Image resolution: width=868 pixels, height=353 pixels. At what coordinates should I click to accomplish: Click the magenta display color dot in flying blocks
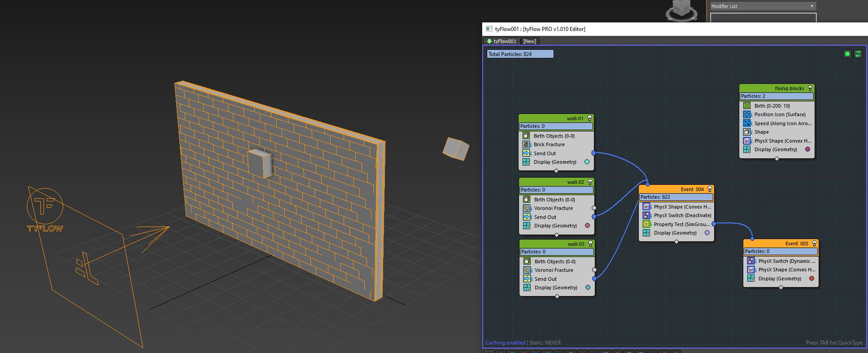click(x=807, y=149)
